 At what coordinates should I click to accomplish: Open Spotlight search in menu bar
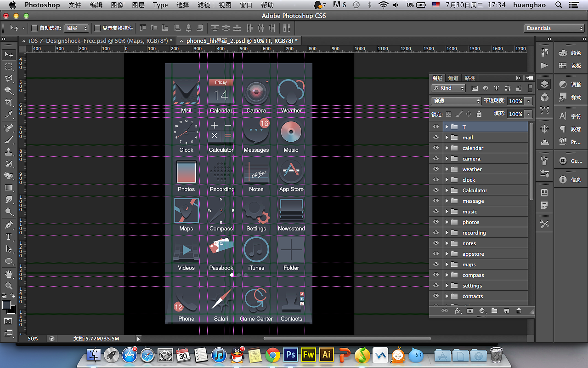(x=559, y=5)
